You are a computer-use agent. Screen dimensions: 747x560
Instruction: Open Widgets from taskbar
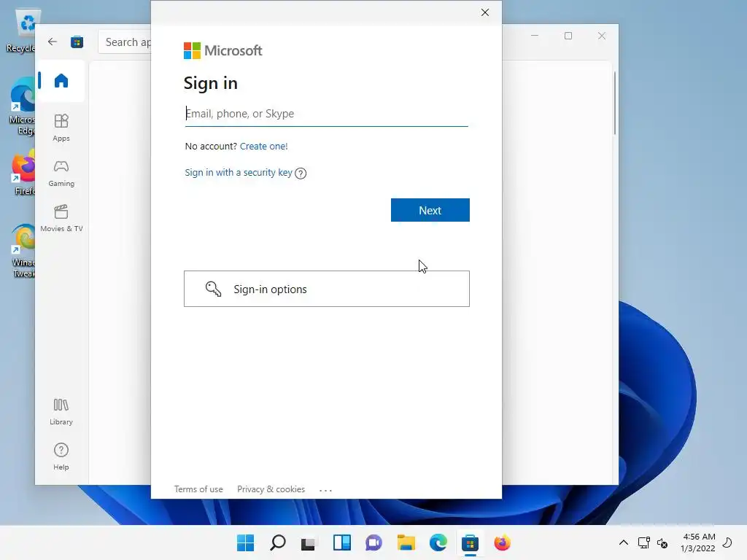coord(341,542)
